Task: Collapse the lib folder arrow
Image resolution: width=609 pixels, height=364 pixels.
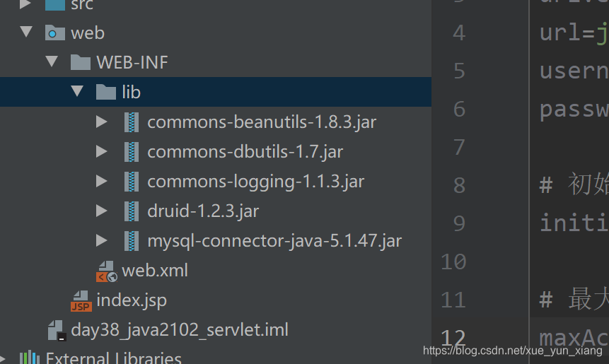Action: 77,90
